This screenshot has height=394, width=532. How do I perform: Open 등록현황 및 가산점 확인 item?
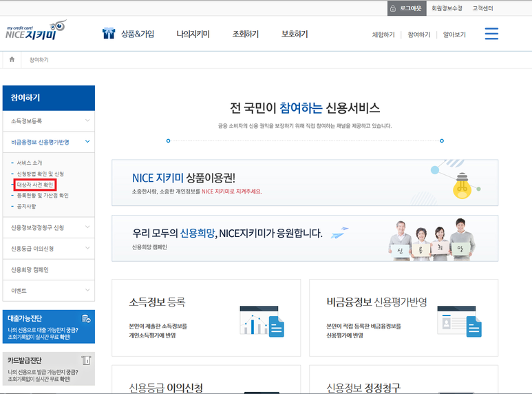tap(43, 196)
